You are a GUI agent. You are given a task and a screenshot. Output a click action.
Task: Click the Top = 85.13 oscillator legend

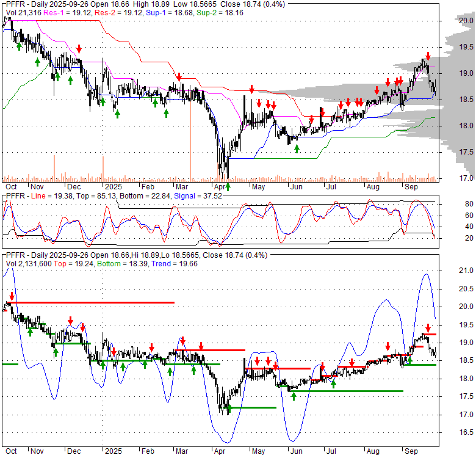(96, 196)
